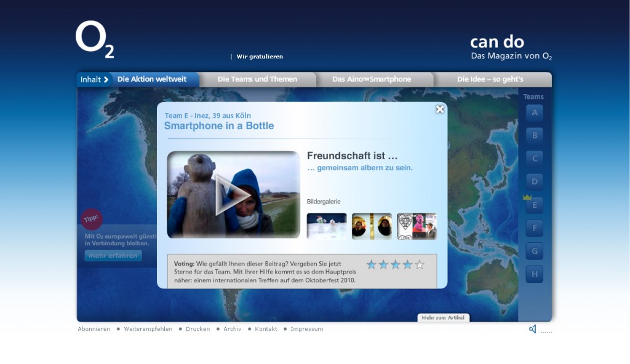Select Team F button
The height and width of the screenshot is (364, 630).
click(535, 228)
